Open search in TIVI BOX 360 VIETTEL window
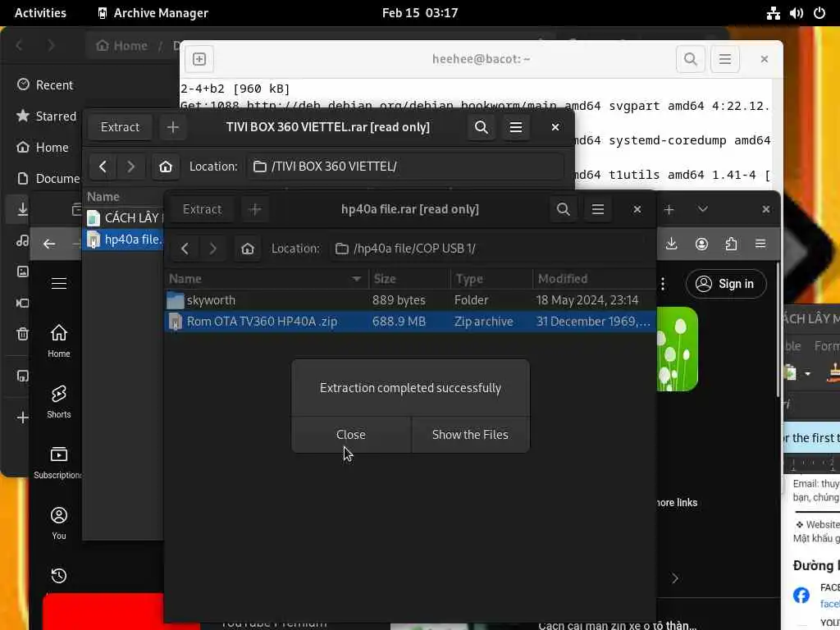This screenshot has width=840, height=630. [x=481, y=127]
